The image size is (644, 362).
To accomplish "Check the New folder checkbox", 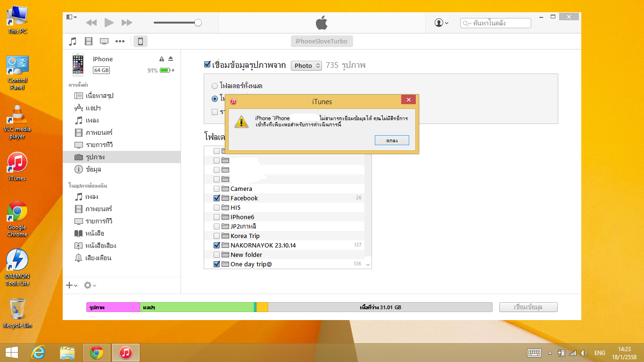I will coord(217,255).
